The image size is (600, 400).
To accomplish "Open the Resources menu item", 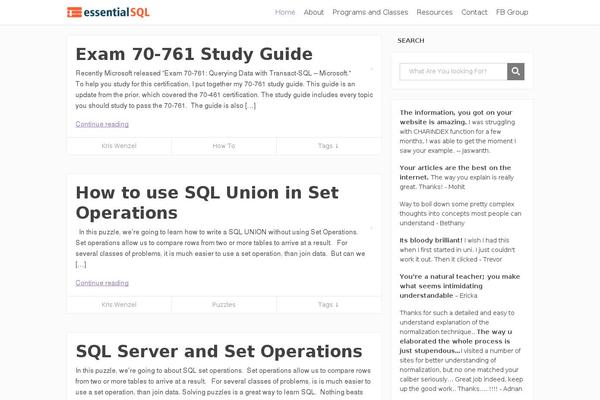I will (434, 12).
